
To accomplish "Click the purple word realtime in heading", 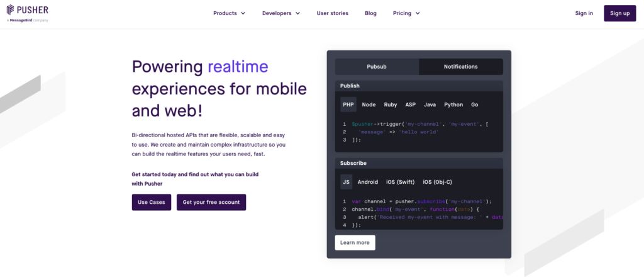I will tap(238, 67).
